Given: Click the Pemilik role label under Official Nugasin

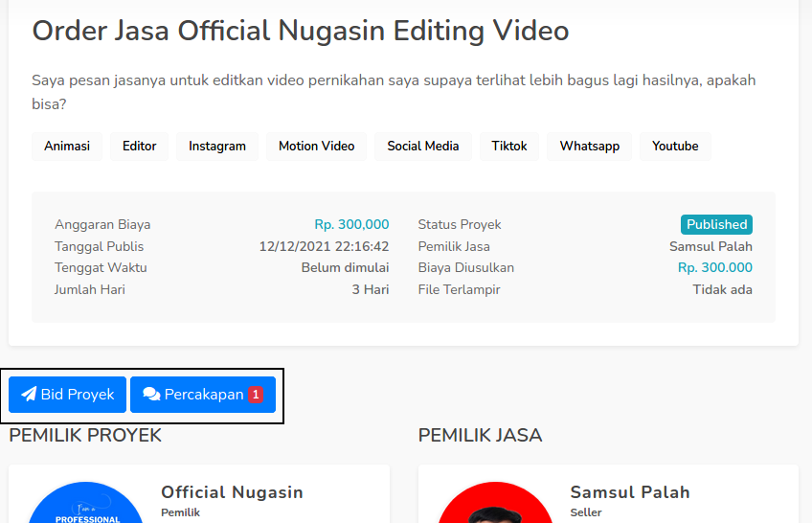Looking at the screenshot, I should (180, 512).
